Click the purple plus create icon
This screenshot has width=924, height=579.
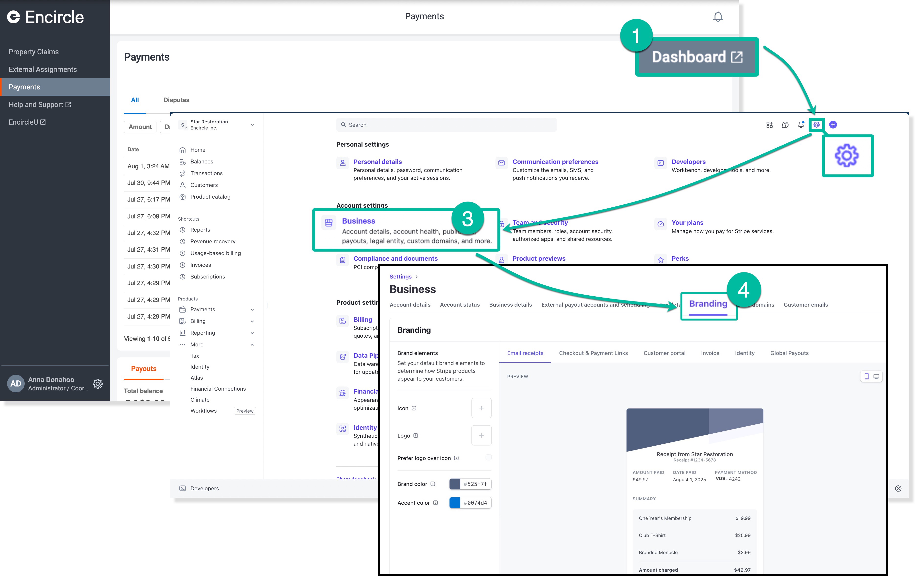tap(833, 125)
